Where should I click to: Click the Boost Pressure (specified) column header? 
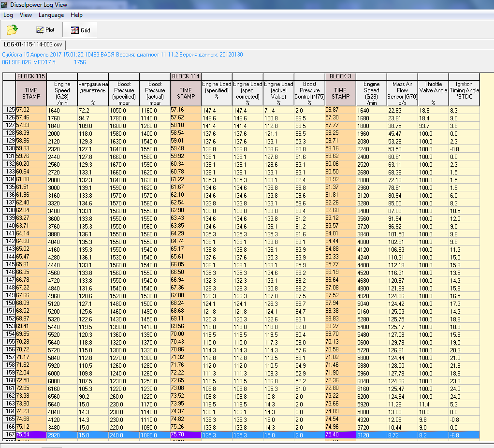pos(124,93)
